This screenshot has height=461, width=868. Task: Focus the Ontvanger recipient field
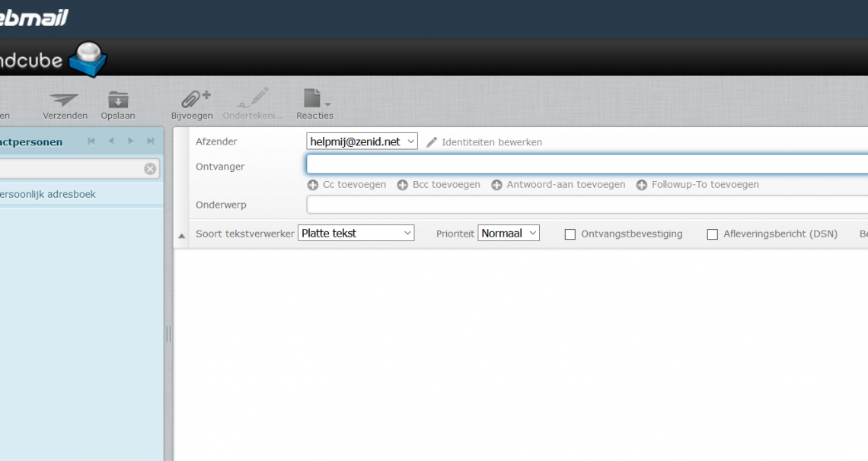pyautogui.click(x=587, y=164)
